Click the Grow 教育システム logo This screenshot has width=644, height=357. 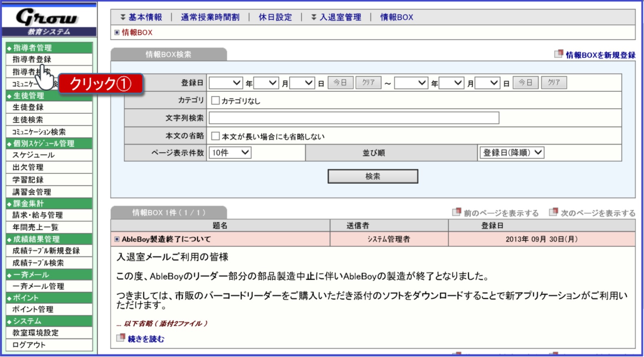coord(49,21)
